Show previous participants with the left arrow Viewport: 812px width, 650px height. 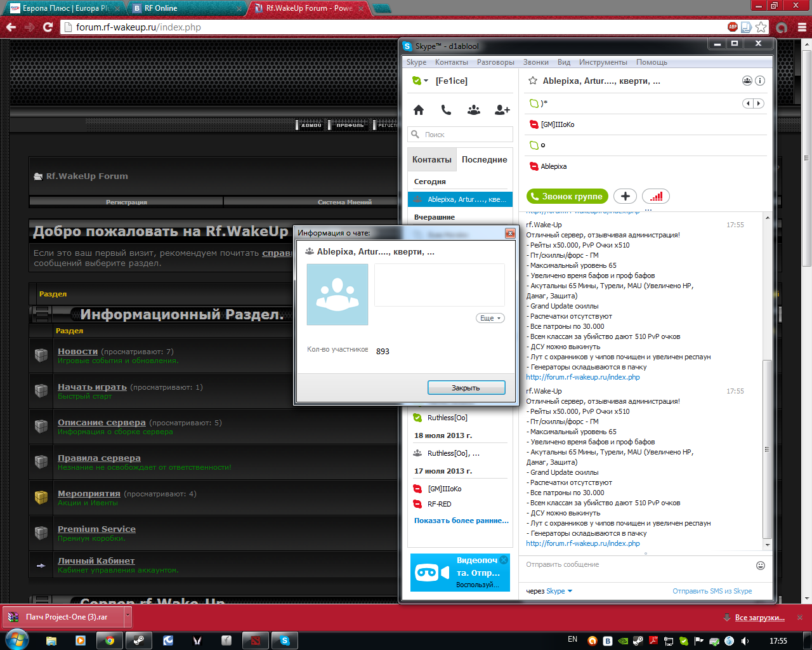coord(748,103)
